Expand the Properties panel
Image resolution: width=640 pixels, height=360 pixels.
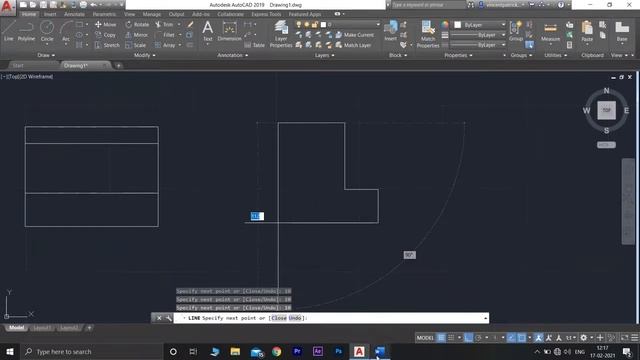[458, 55]
